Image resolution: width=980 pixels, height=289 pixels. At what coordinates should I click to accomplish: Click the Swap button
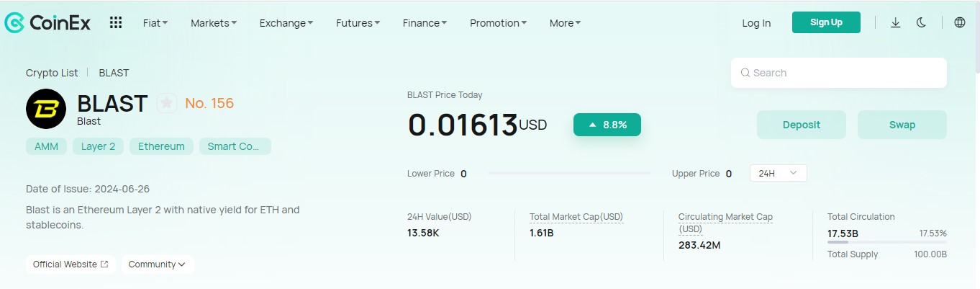[902, 125]
